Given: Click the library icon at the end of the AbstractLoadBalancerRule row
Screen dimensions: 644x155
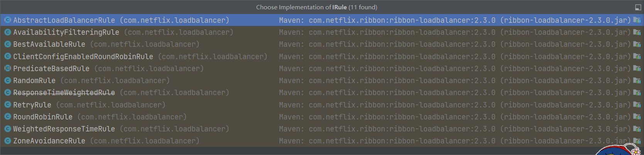Looking at the screenshot, I should [637, 20].
